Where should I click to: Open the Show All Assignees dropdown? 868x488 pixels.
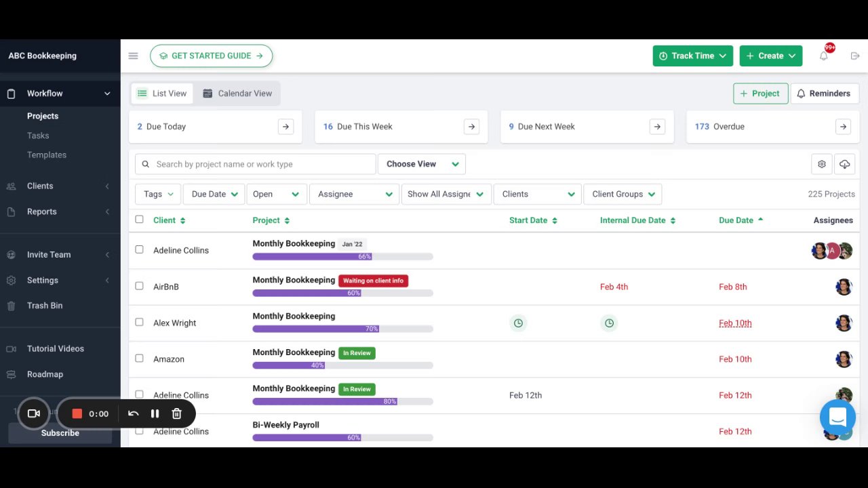446,194
